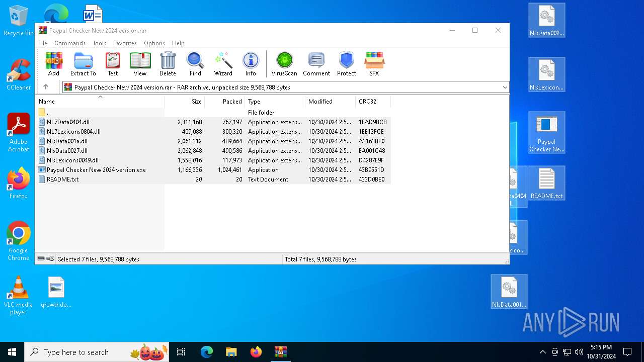Viewport: 644px width, 362px height.
Task: Select the parent folder '..' row
Action: click(x=213, y=113)
